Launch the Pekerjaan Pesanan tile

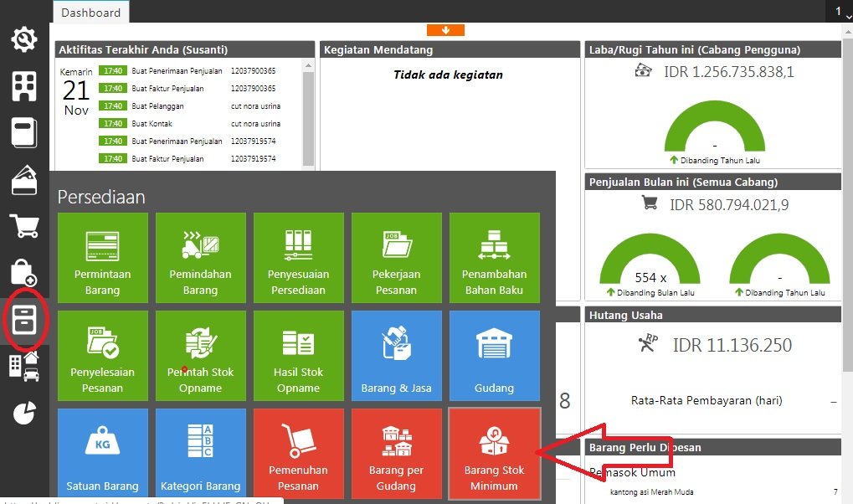pyautogui.click(x=397, y=257)
